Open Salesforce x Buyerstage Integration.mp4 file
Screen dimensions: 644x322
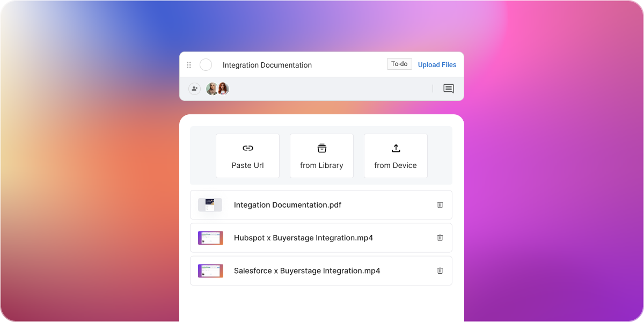coord(321,270)
